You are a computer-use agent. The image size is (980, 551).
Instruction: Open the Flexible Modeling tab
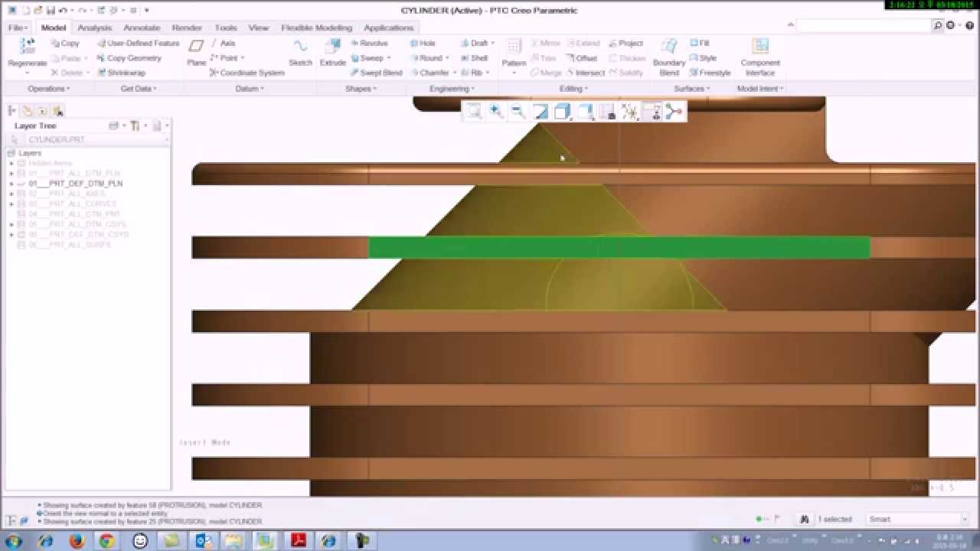point(316,28)
